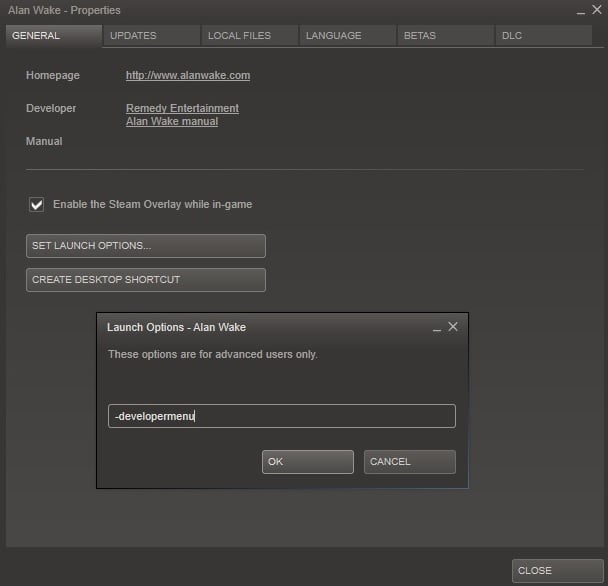
Task: Click the 'Launch Options - Alan Wake' title
Action: pos(176,327)
